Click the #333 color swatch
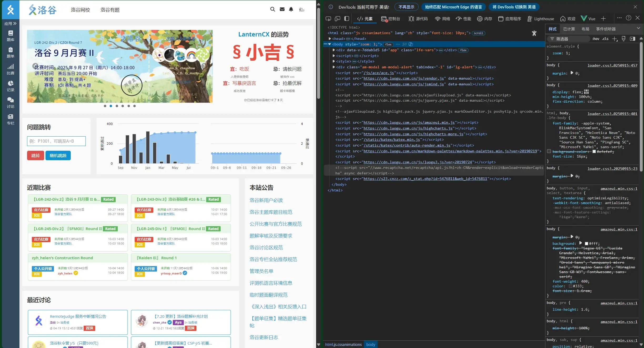This screenshot has width=644, height=348. (x=570, y=286)
